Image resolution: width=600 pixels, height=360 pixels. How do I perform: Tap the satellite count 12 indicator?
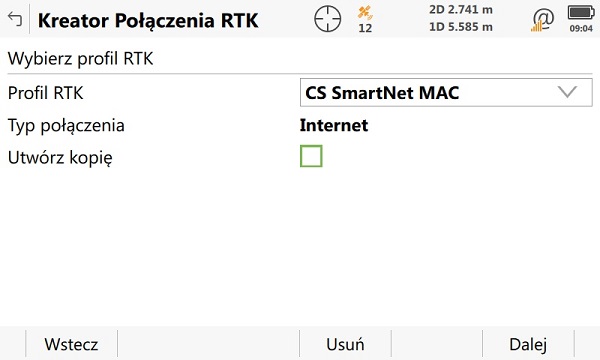[x=365, y=28]
